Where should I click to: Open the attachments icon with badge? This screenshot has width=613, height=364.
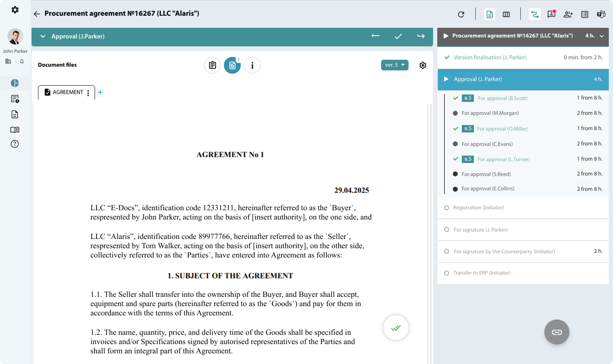(232, 65)
